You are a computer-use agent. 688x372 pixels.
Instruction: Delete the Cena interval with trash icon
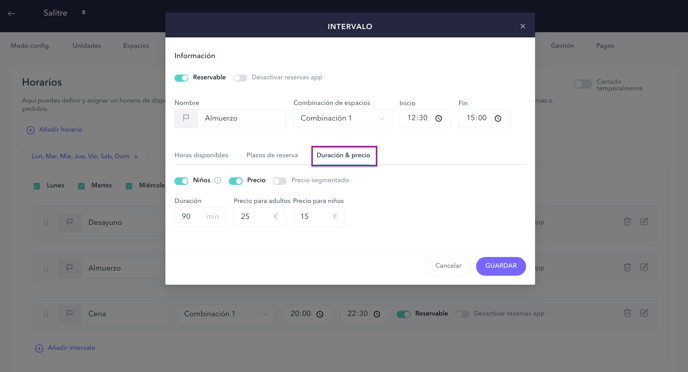[x=627, y=313]
